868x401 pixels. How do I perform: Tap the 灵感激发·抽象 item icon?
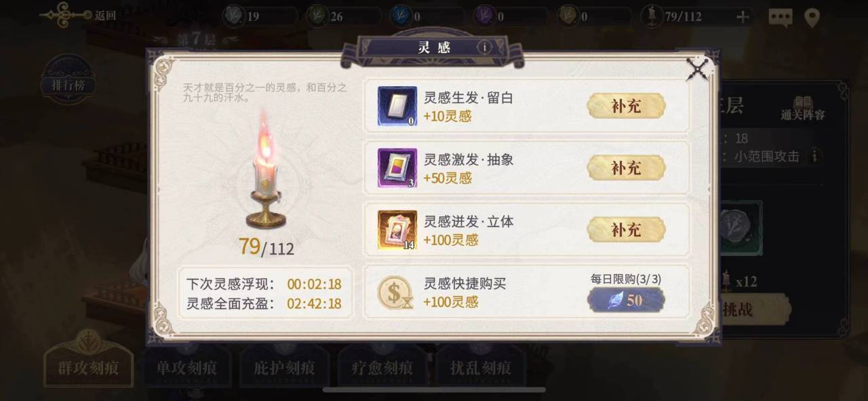397,168
